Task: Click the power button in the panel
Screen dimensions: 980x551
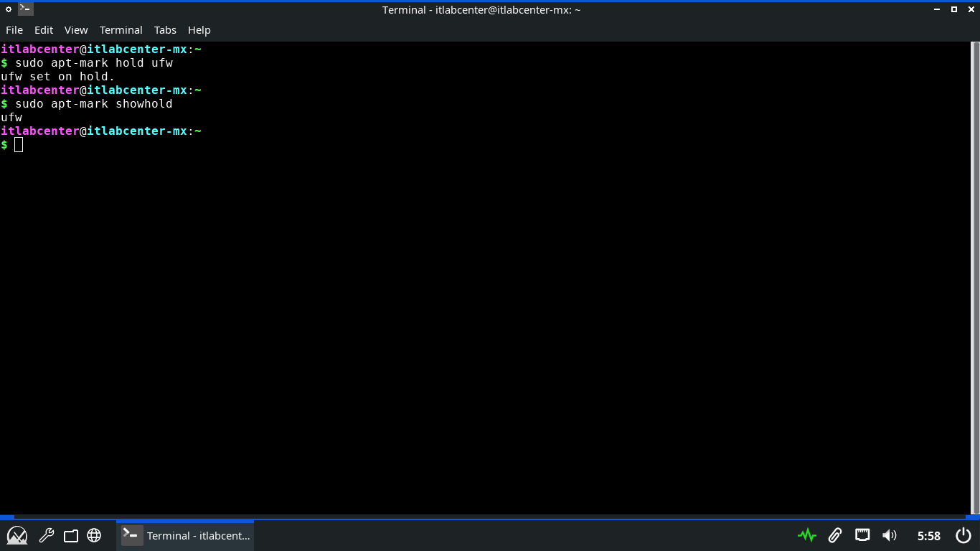Action: (x=963, y=535)
